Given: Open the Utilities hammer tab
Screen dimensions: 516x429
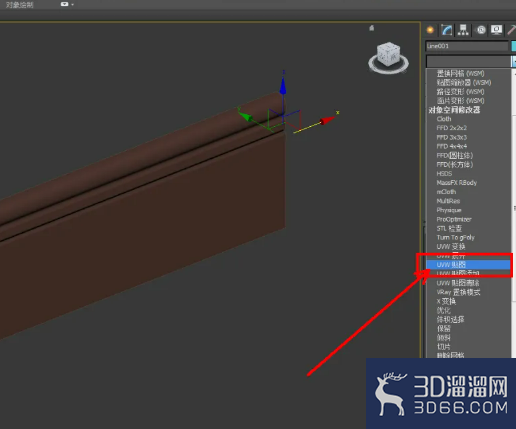Looking at the screenshot, I should click(511, 30).
